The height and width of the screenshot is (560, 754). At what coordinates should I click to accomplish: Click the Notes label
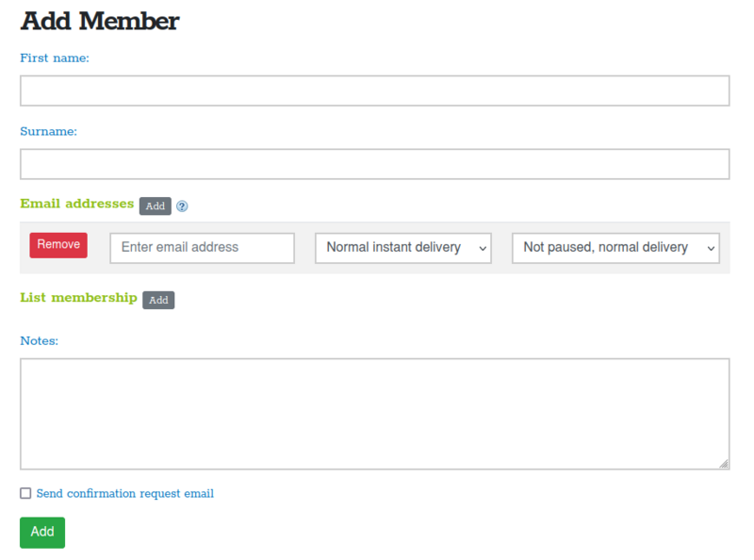(39, 340)
